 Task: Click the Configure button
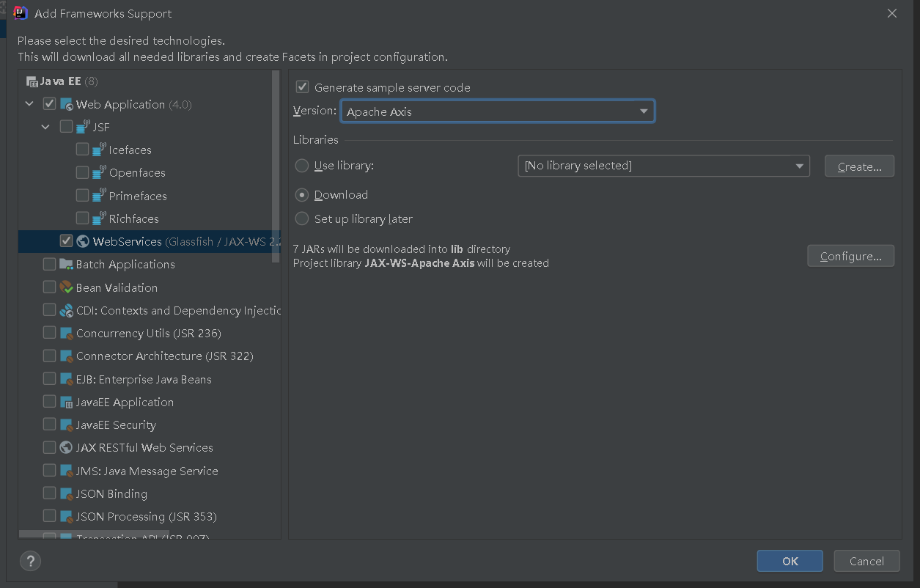tap(851, 256)
